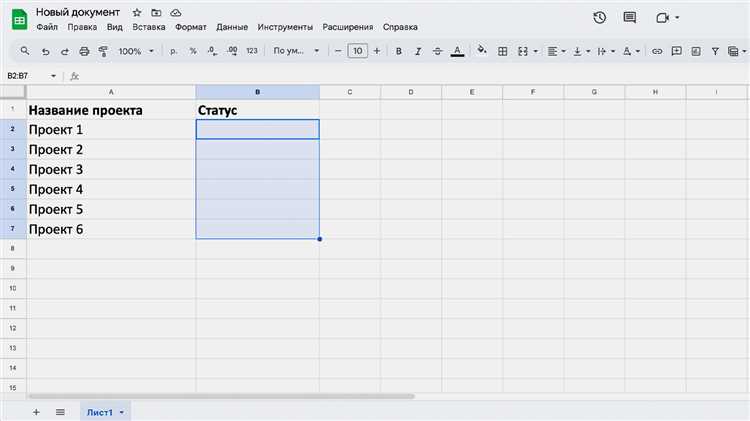Click cell A4 containing Проект 3

point(111,169)
